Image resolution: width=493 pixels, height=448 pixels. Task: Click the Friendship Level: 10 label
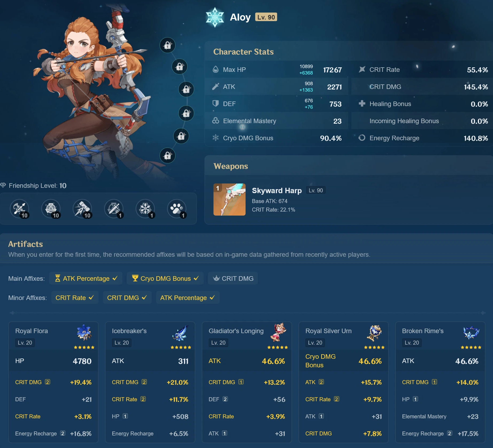point(38,185)
